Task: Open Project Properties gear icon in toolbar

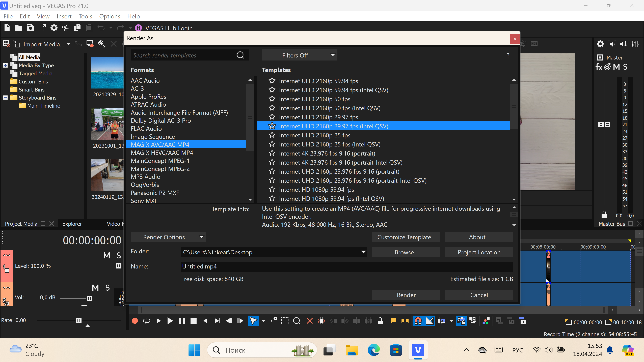Action: 54,28
